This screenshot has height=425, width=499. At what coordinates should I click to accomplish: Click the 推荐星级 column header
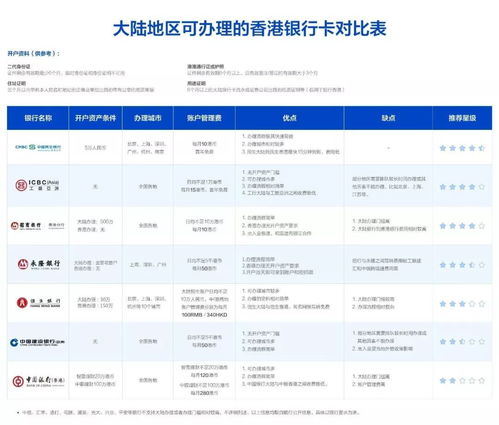point(462,118)
